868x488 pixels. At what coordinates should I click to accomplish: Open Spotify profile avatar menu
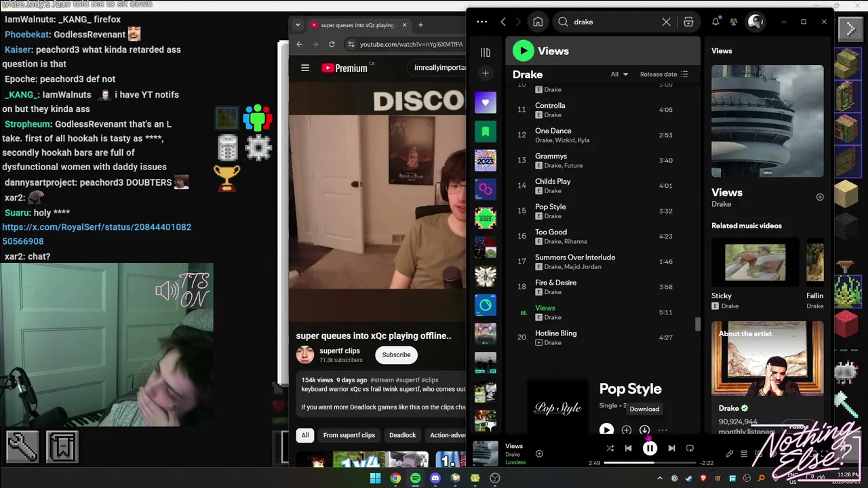click(755, 22)
